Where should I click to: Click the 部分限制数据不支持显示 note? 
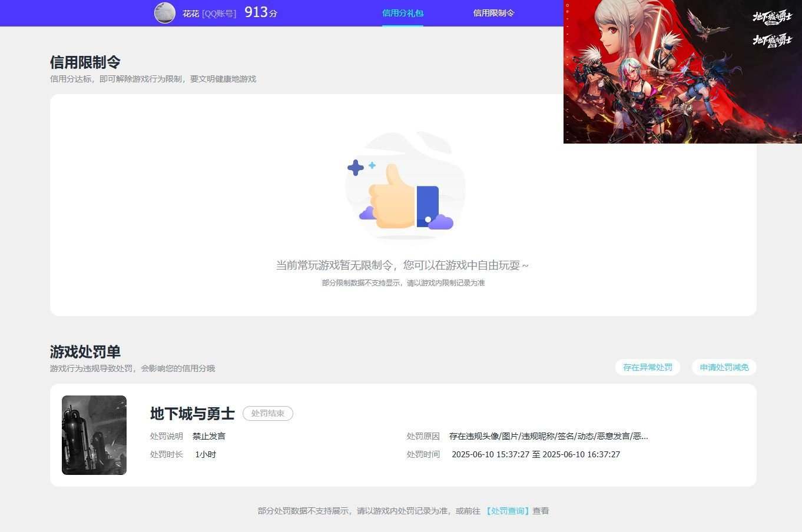point(403,283)
